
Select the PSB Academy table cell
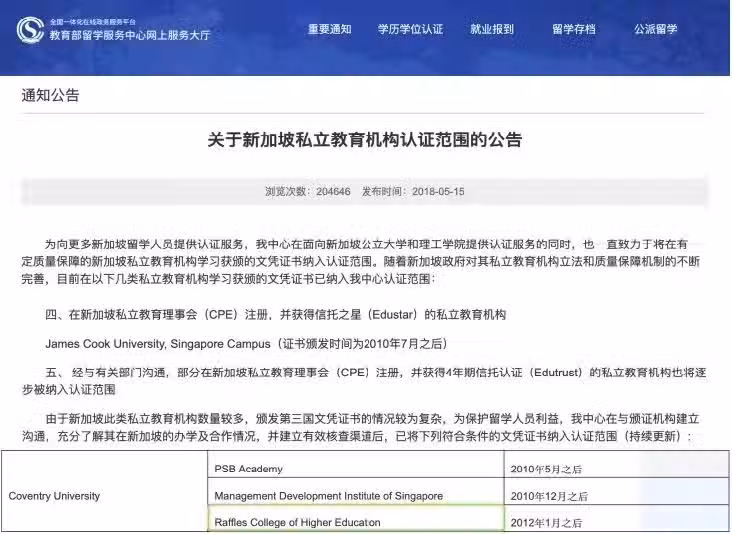pos(356,465)
